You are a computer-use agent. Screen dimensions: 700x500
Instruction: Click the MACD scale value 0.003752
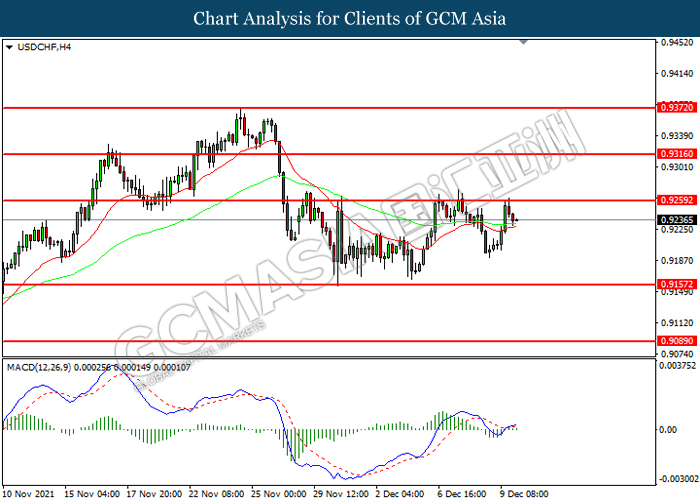(x=678, y=366)
